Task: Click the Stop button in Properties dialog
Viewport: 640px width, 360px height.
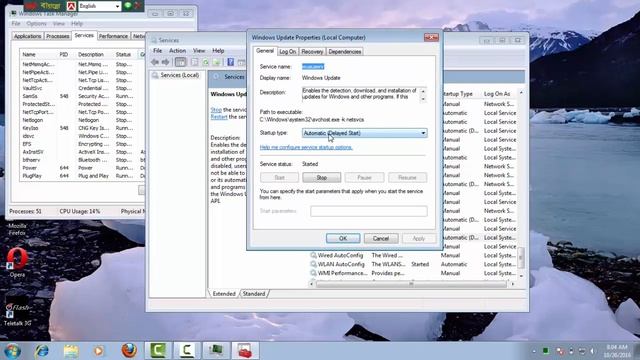Action: pyautogui.click(x=322, y=178)
